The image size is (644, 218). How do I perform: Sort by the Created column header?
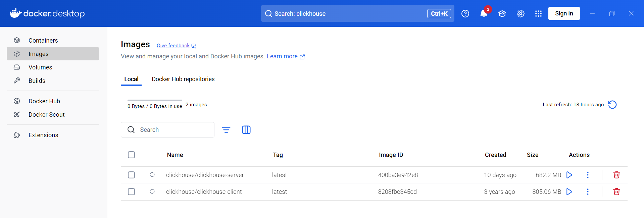495,155
